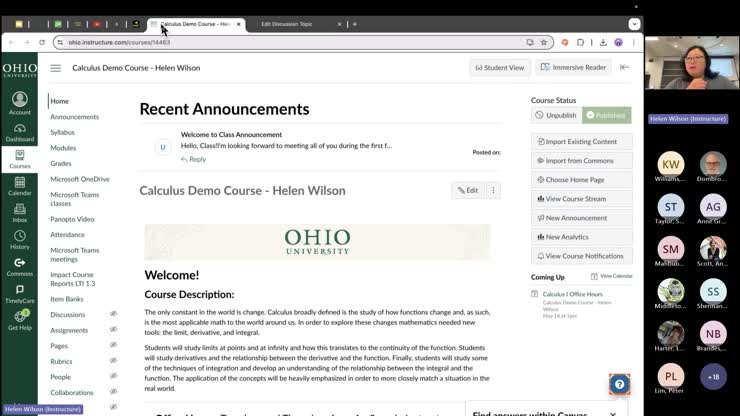Open browser downloads
Viewport: 740px width, 416px height.
click(603, 42)
